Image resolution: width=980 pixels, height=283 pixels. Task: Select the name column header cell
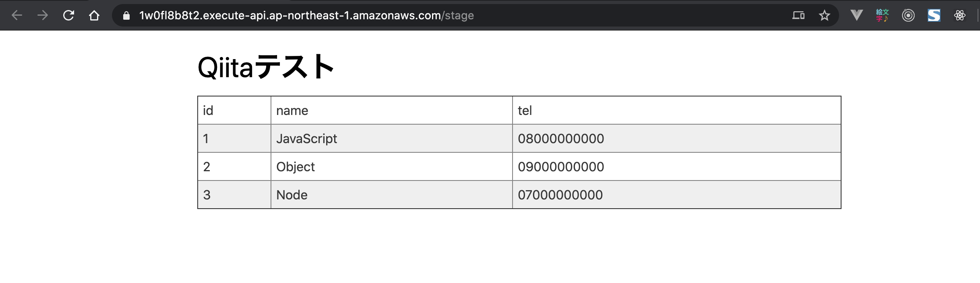pyautogui.click(x=391, y=110)
